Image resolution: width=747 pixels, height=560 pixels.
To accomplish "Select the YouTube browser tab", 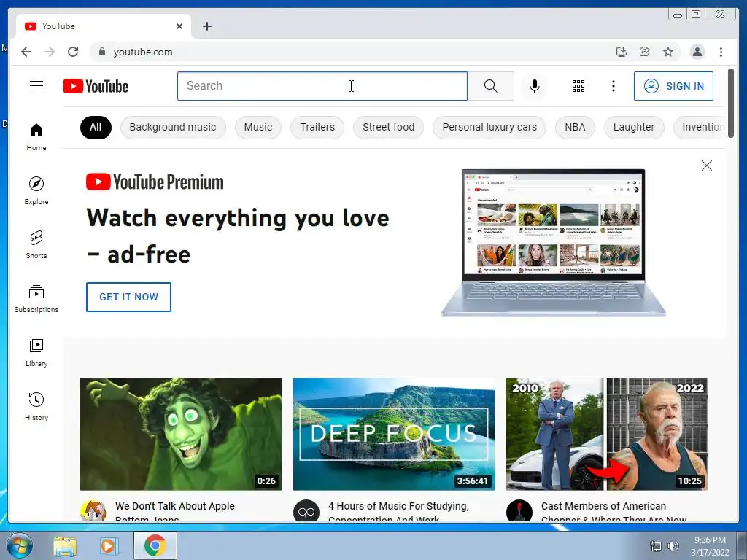I will pyautogui.click(x=103, y=26).
